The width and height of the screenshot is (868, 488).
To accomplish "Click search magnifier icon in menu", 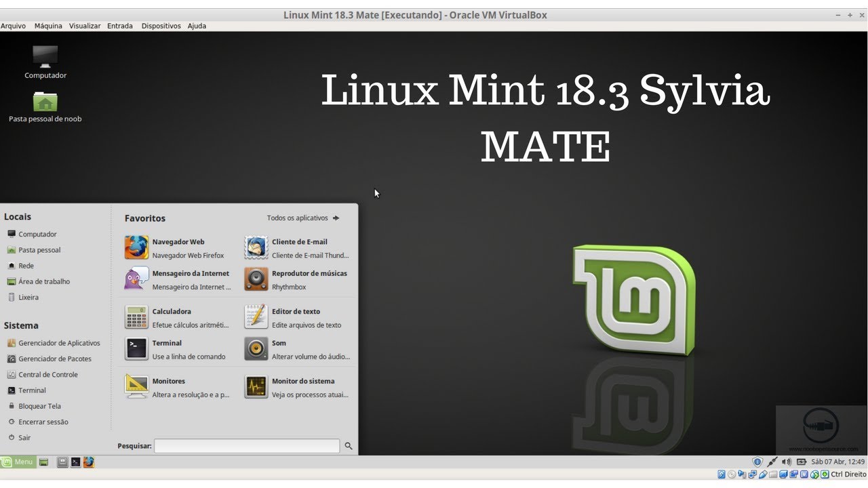I will [x=349, y=446].
